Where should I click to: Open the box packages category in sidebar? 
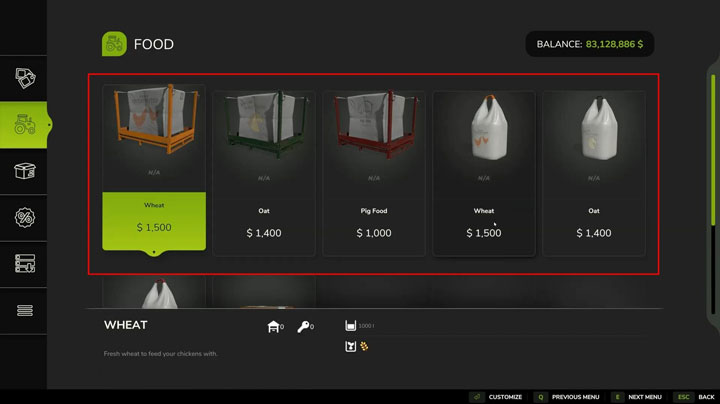25,171
